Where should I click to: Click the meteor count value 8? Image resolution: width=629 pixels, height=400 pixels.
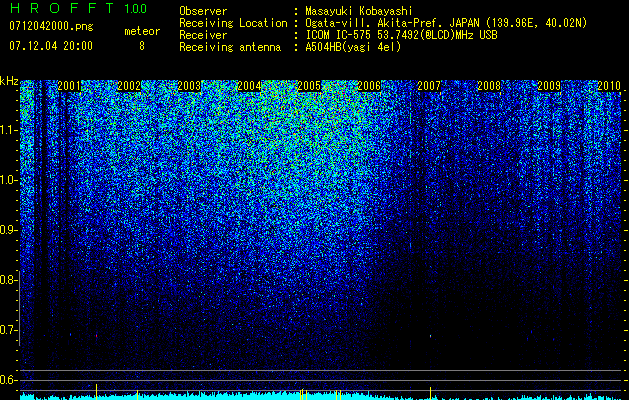point(142,46)
